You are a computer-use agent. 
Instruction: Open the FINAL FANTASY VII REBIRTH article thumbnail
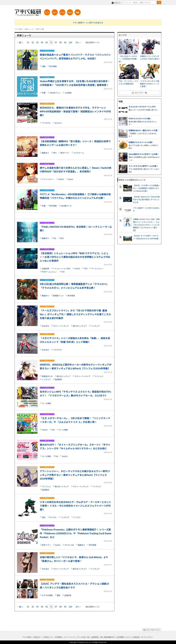point(27,232)
